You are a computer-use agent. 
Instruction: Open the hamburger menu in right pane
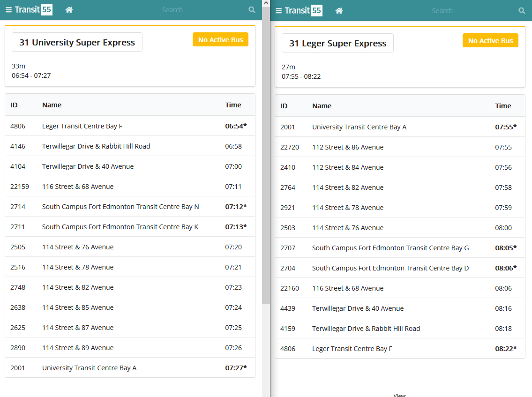click(x=278, y=11)
